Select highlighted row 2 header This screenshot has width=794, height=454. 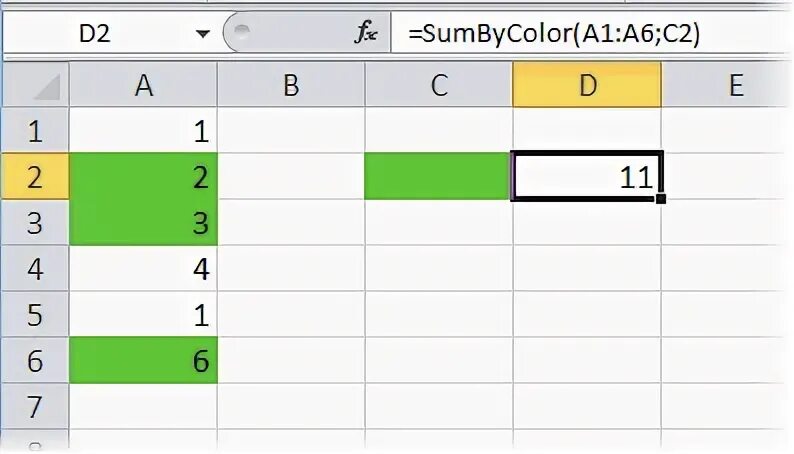[35, 177]
